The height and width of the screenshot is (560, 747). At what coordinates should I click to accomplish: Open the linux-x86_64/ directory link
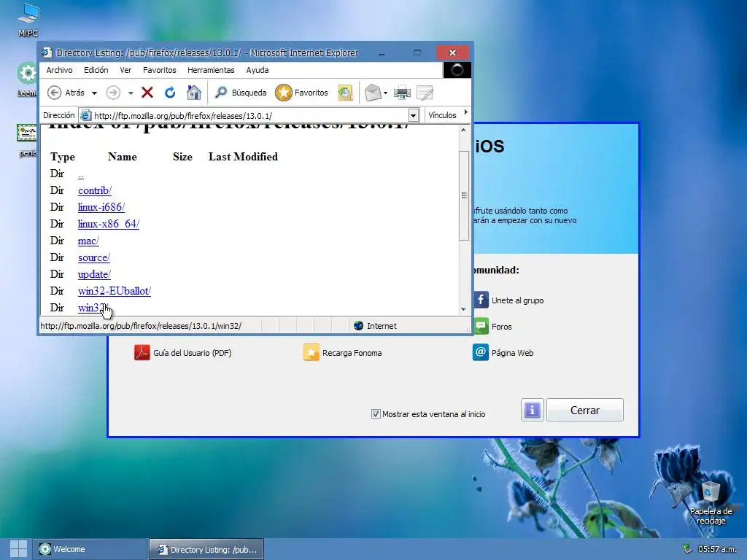[x=108, y=224]
